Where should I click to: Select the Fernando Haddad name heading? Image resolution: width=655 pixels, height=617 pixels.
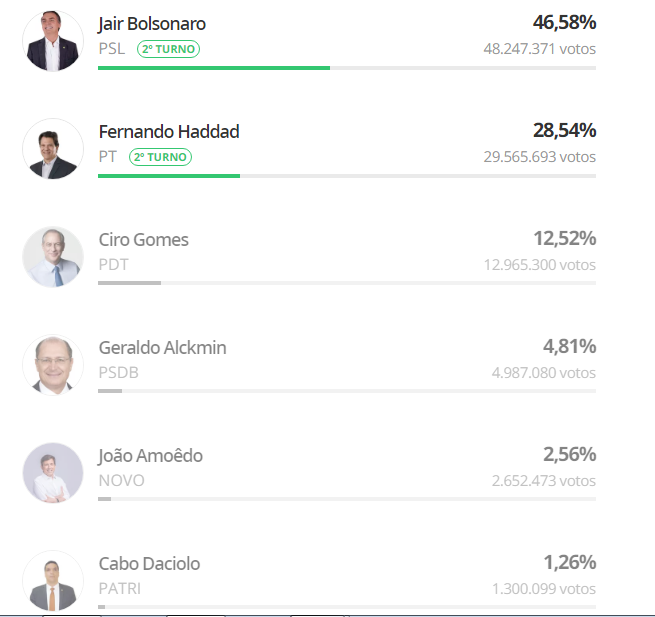169,132
